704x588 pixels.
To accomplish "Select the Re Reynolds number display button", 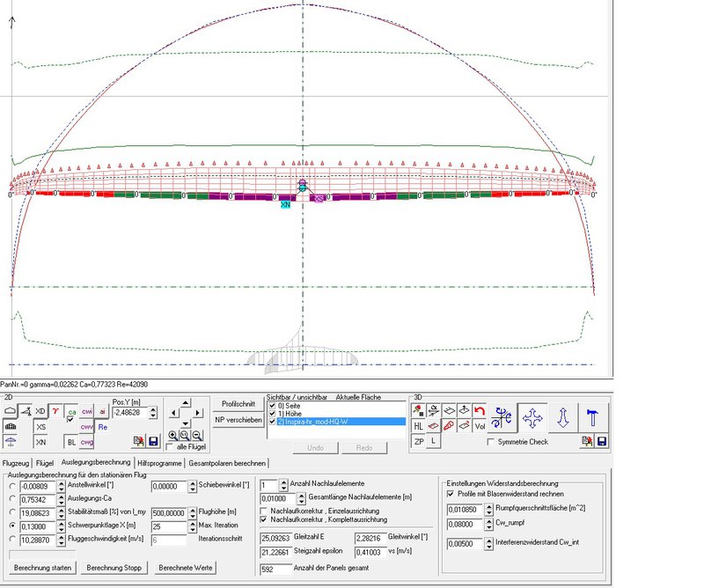I will click(x=103, y=427).
